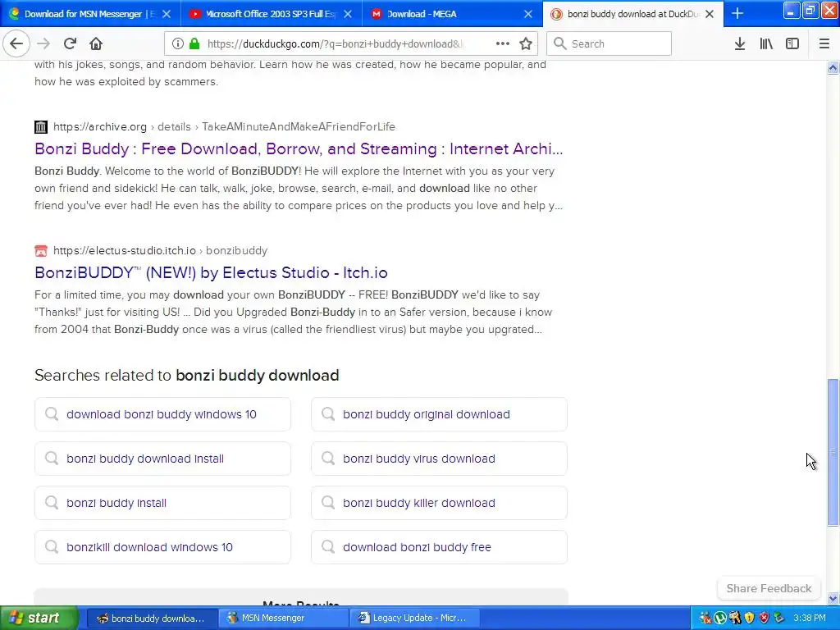Click the itch.io result favicon

point(41,251)
